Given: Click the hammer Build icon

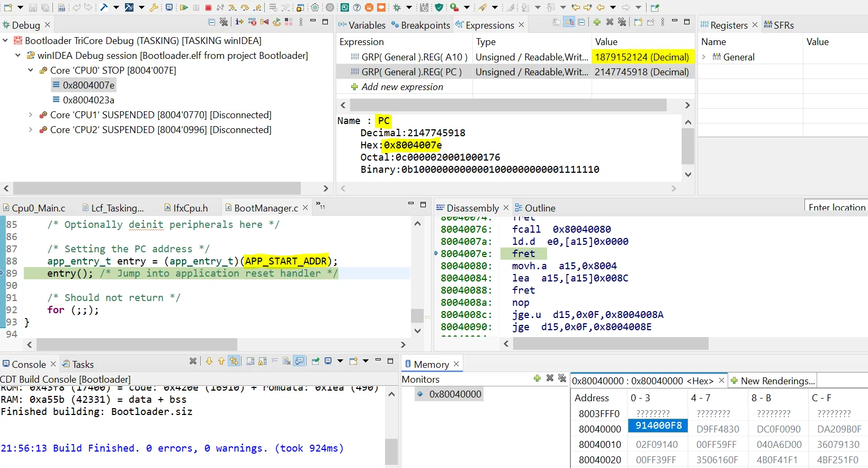Looking at the screenshot, I should point(104,7).
